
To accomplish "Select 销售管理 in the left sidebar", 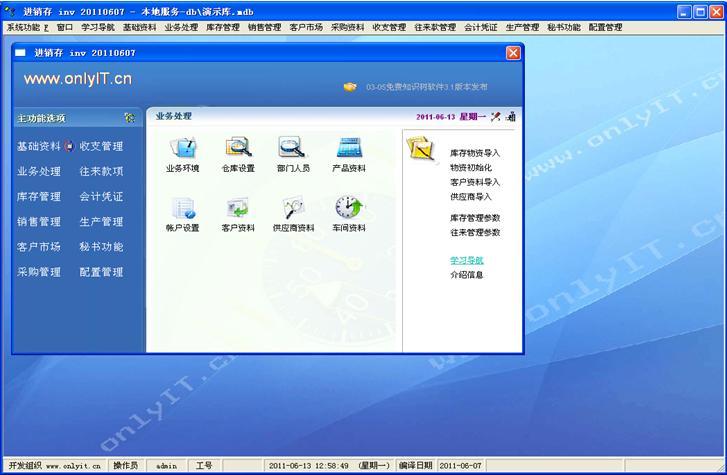I will [39, 222].
